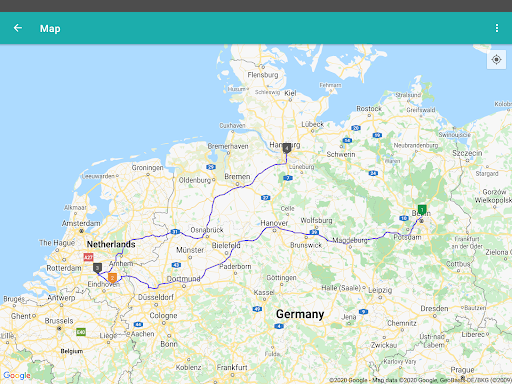Click the Map title in toolbar
The image size is (512, 384).
point(50,29)
